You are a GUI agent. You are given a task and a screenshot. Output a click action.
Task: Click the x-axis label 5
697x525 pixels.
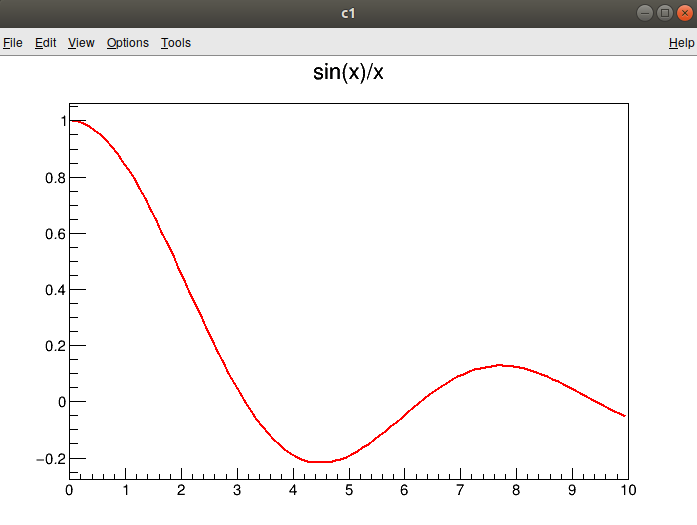[x=349, y=490]
